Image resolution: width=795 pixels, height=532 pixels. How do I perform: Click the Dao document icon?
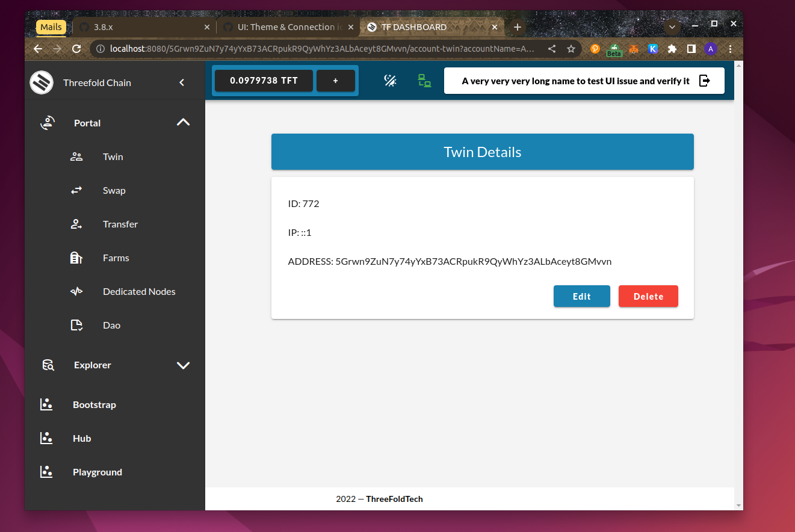(x=76, y=324)
